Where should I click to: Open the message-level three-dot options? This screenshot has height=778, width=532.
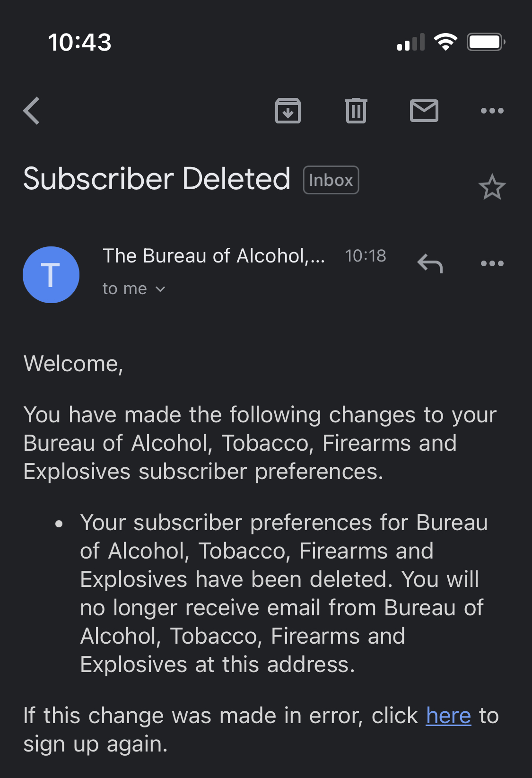coord(492,263)
